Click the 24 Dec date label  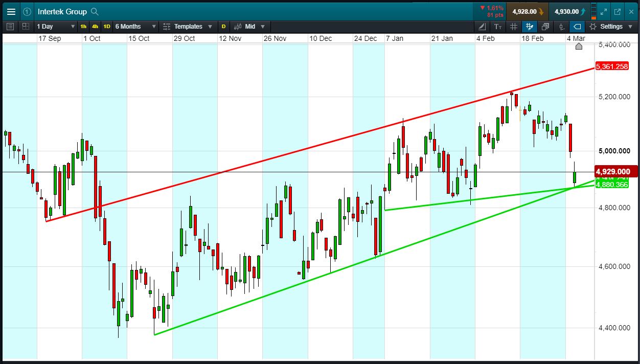coord(366,38)
